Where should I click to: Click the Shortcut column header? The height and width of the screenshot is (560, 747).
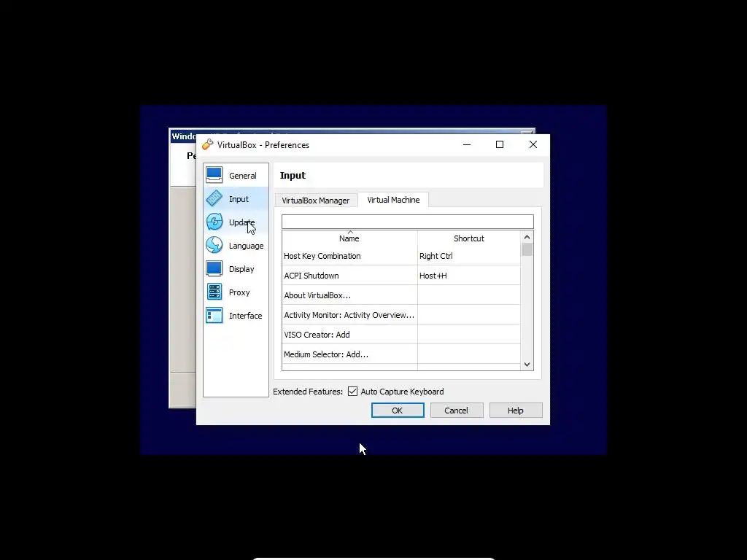[469, 238]
